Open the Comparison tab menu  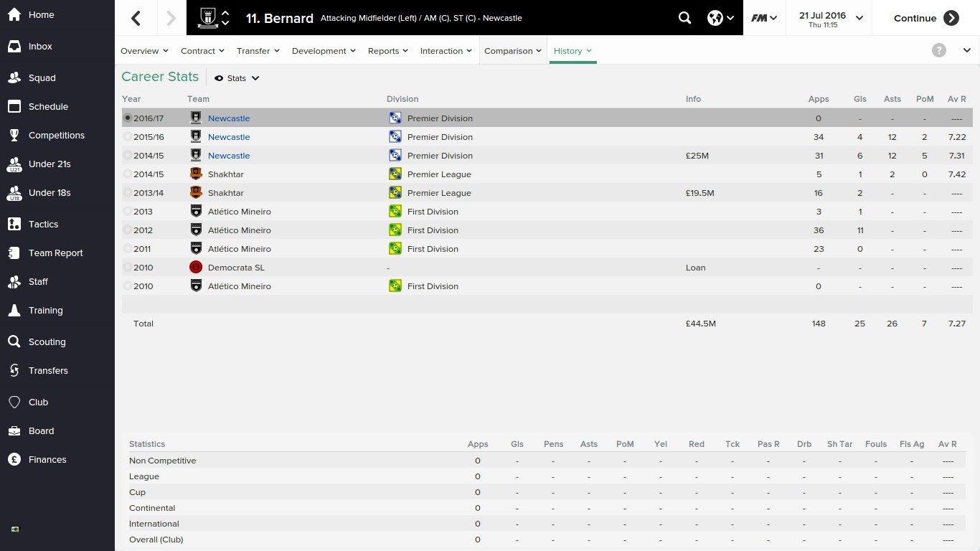pos(513,51)
